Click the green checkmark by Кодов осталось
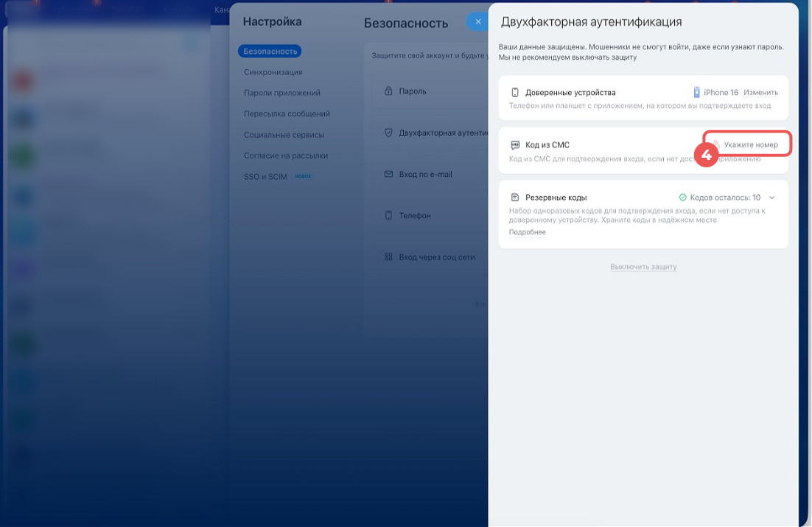The image size is (812, 527). 682,198
